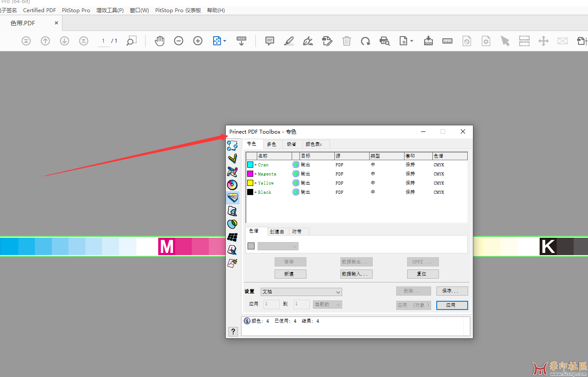
Task: Click the question mark help button
Action: [233, 332]
